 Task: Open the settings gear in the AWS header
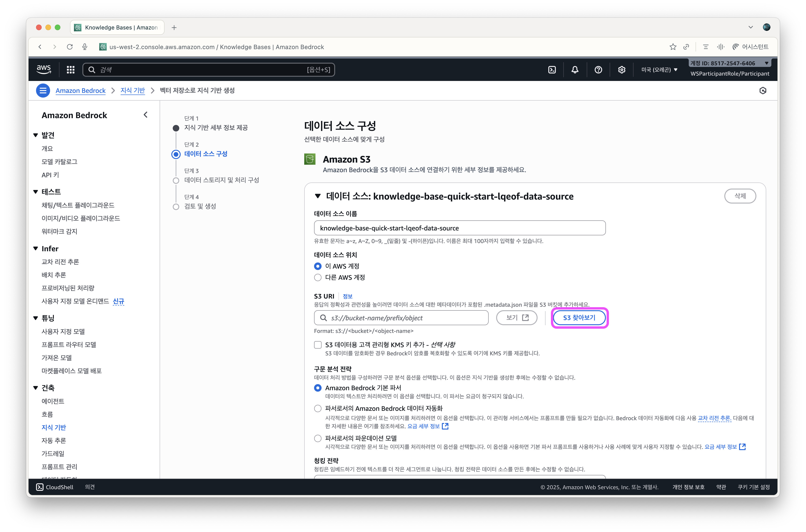621,69
